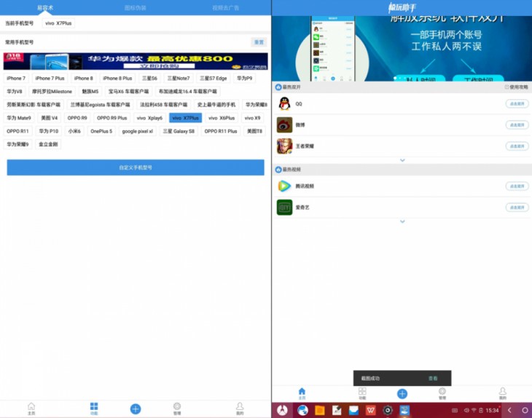Viewport: 532px width, 418px height.
Task: Open the red WPS icon in taskbar
Action: (x=371, y=411)
